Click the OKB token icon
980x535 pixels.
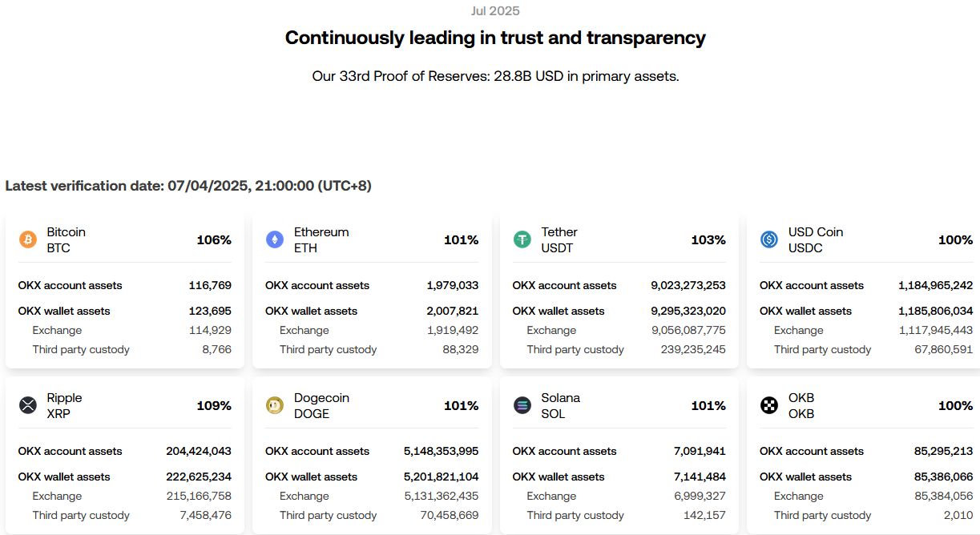click(x=769, y=406)
